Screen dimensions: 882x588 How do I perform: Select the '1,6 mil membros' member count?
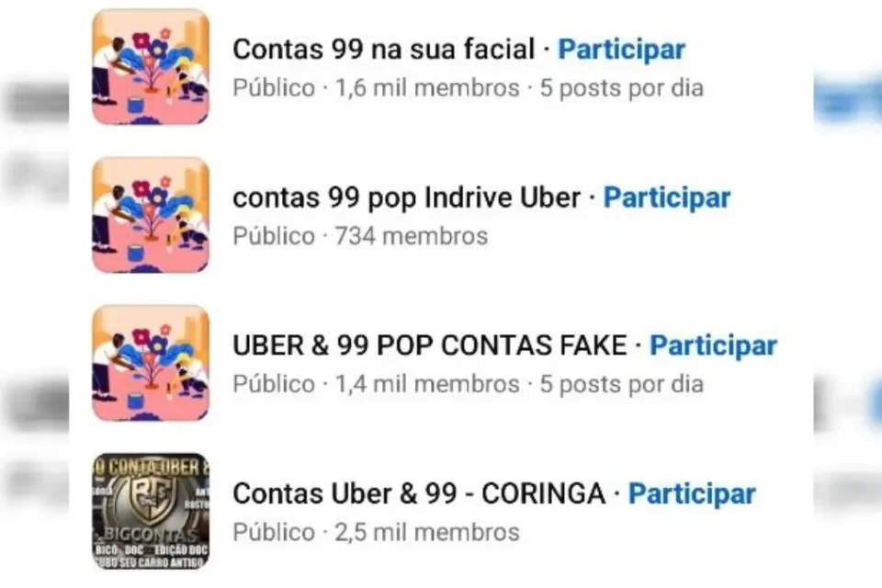[x=427, y=88]
